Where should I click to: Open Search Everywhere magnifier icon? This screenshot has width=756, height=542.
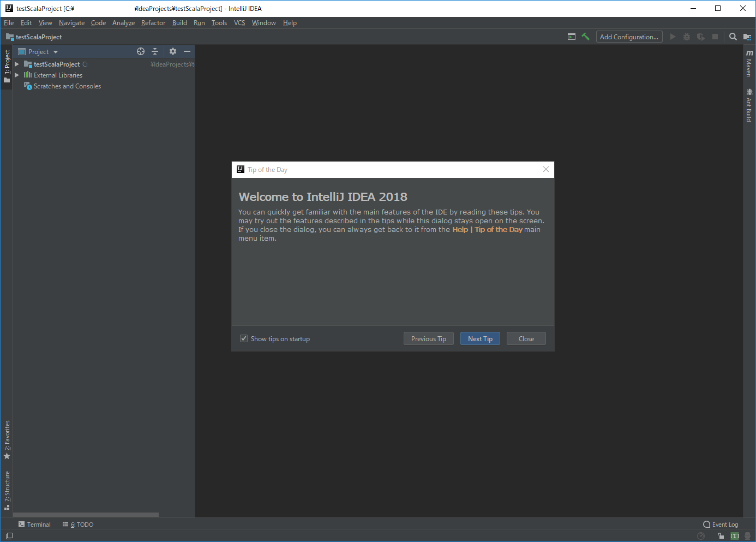tap(733, 37)
